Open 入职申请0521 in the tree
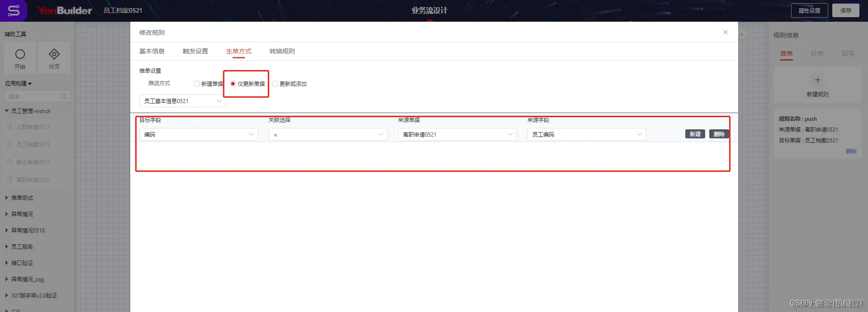Viewport: 868px width, 312px height. point(33,127)
